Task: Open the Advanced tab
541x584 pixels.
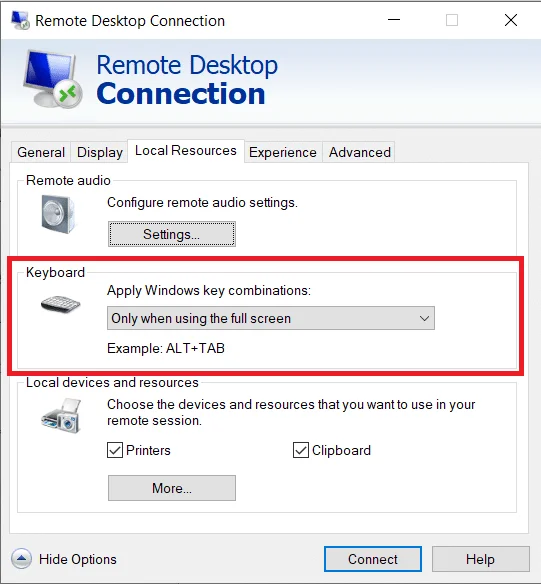Action: [359, 152]
